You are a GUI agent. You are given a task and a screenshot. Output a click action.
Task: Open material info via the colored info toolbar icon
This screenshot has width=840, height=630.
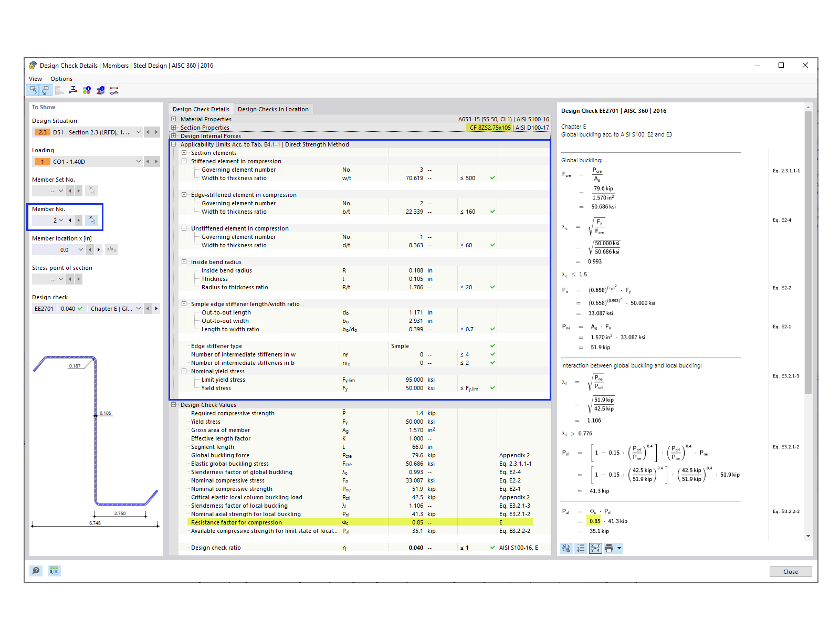click(87, 90)
